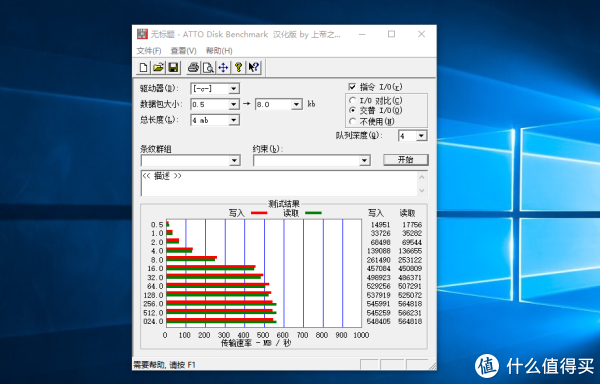This screenshot has width=600, height=384.
Task: Click the New document toolbar icon
Action: coord(143,68)
